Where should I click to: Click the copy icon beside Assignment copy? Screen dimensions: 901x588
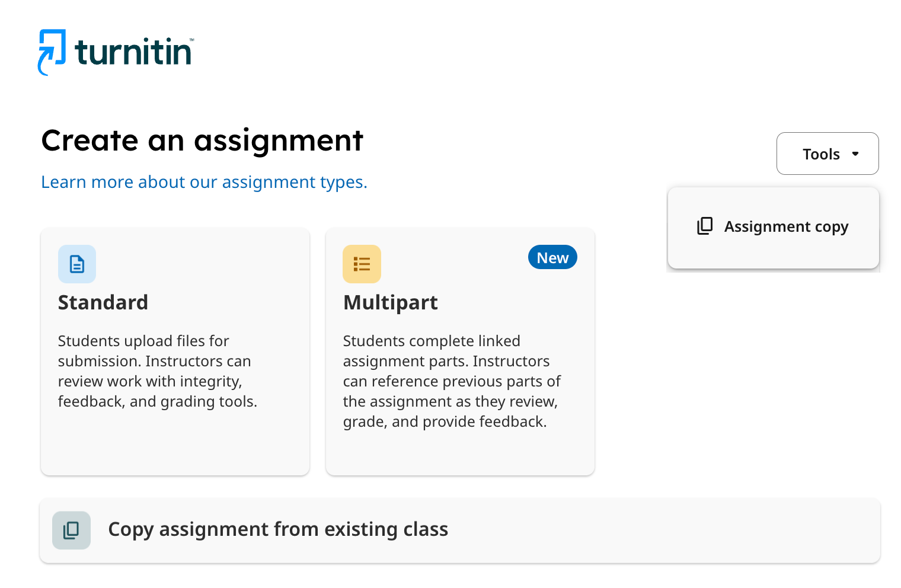(x=705, y=226)
